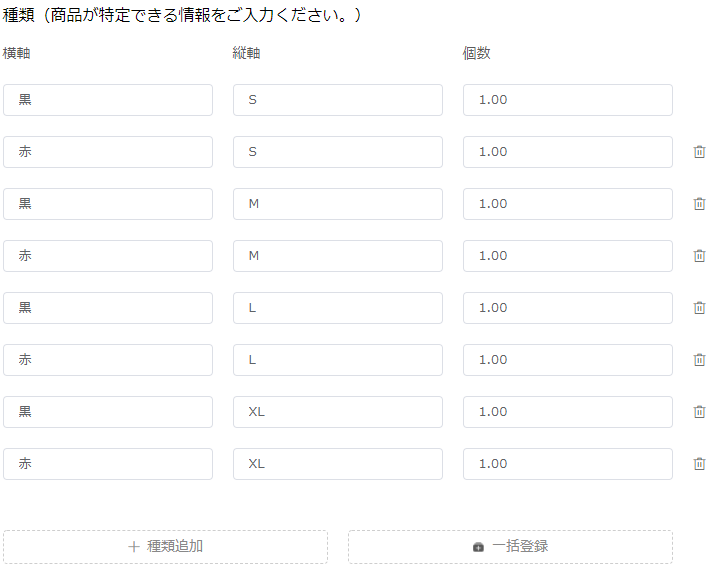The image size is (710, 579).
Task: Click the 種類追加 button
Action: (165, 547)
